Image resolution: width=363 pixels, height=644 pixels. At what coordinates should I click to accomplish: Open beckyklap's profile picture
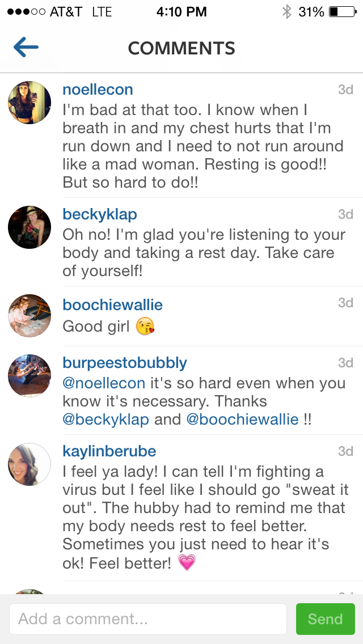(x=29, y=227)
